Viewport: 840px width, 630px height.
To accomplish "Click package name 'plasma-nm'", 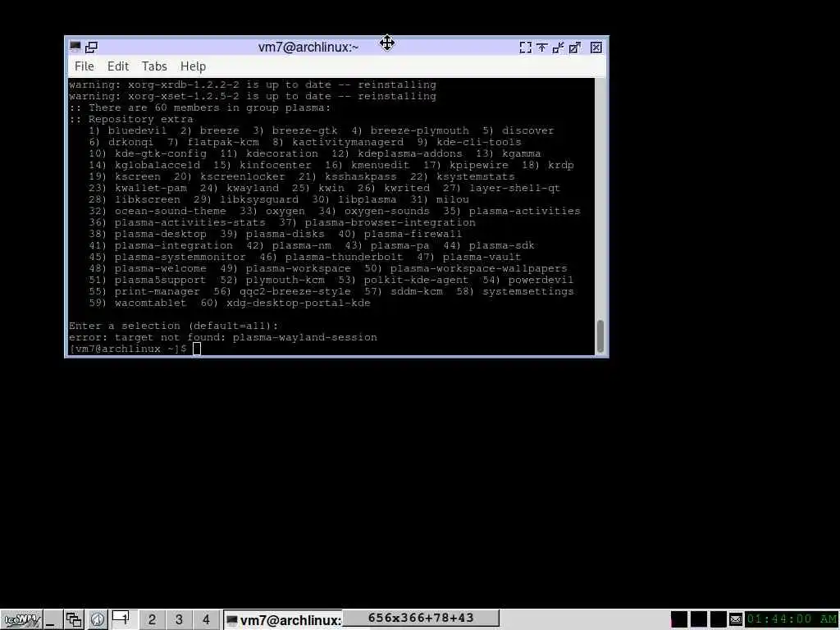I will point(302,245).
